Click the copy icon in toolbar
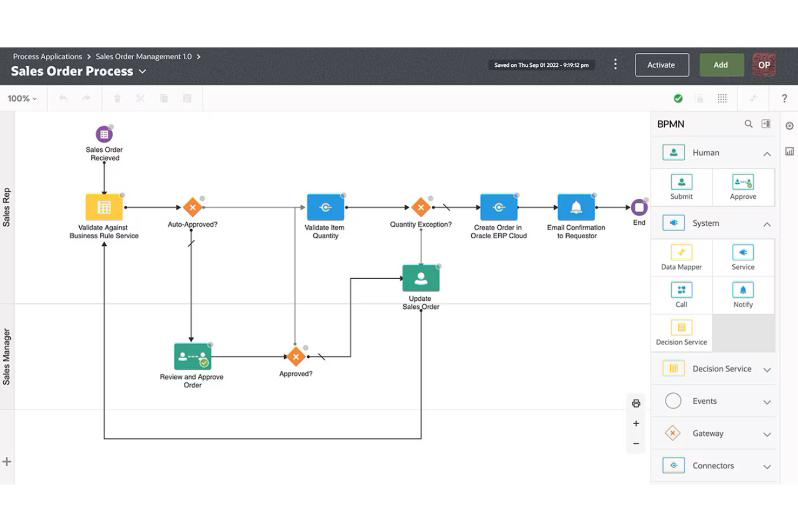 tap(164, 98)
